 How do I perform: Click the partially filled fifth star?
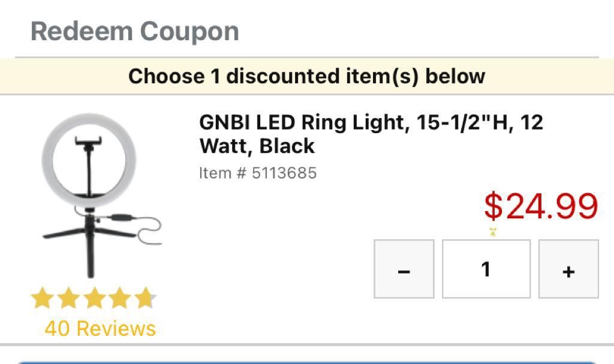tap(146, 297)
